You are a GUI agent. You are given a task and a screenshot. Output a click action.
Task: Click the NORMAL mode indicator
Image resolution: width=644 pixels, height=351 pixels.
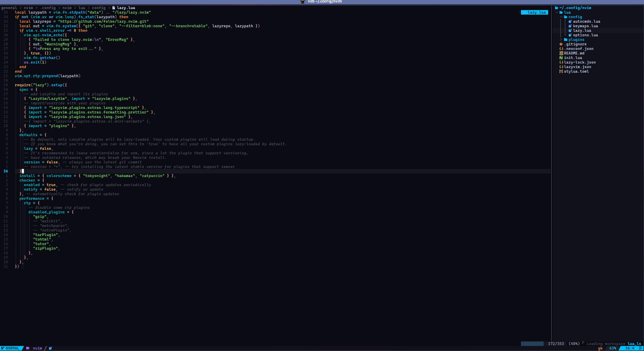click(x=12, y=348)
